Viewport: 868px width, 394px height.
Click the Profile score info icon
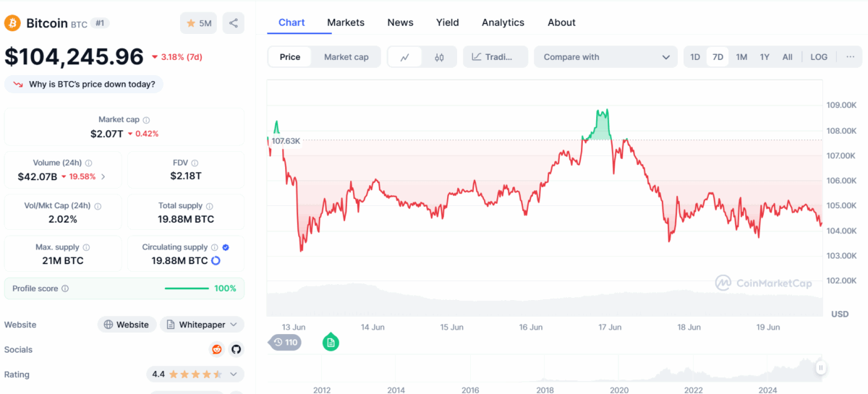[x=65, y=288]
